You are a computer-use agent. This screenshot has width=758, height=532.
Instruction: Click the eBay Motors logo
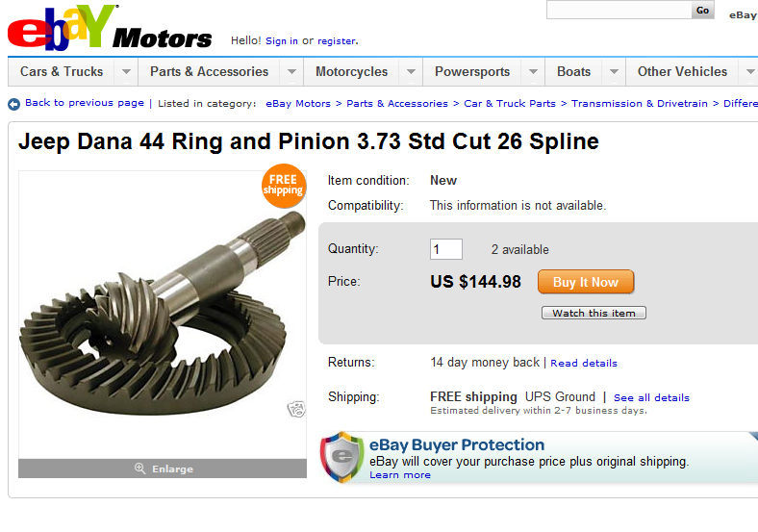(109, 29)
